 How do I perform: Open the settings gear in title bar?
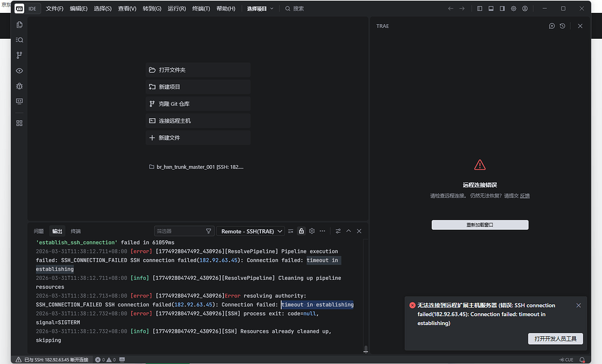pos(513,8)
